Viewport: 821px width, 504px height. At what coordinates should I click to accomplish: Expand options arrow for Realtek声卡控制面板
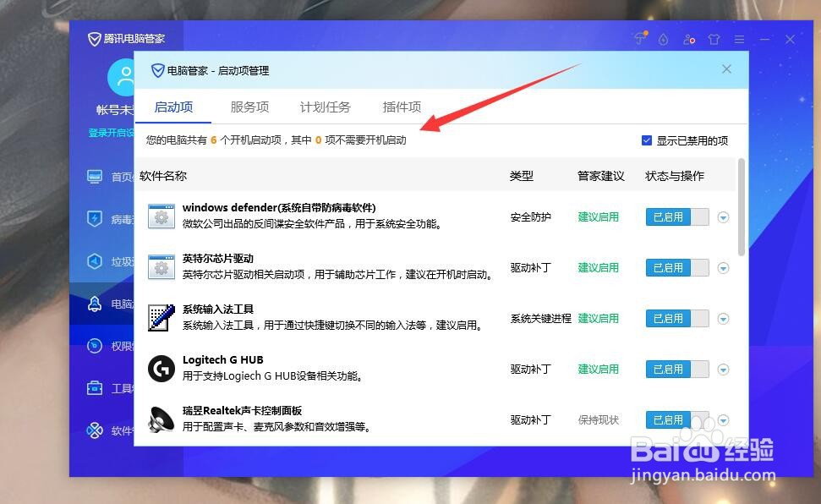723,420
